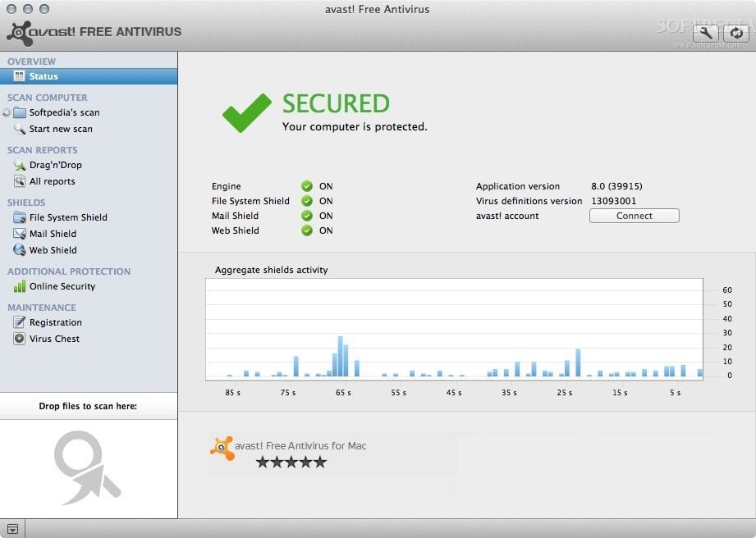Screen dimensions: 756x538
Task: Click the Softpedia's scan folder icon
Action: pyautogui.click(x=20, y=112)
